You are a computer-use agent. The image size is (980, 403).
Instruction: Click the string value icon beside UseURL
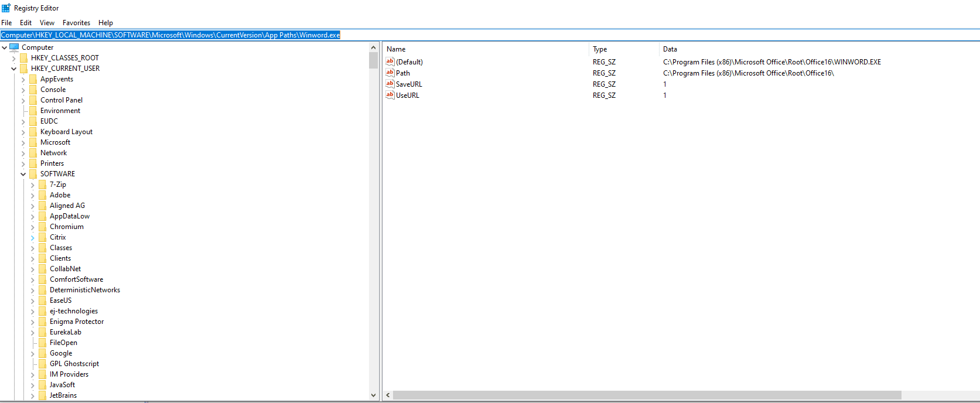point(390,95)
